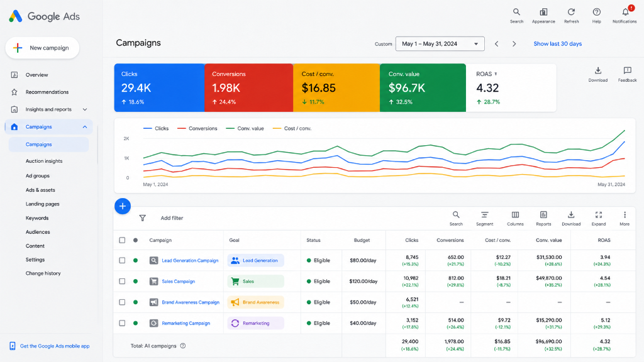Toggle status dot of Remarketing Campaign
This screenshot has height=362, width=644.
click(x=136, y=323)
